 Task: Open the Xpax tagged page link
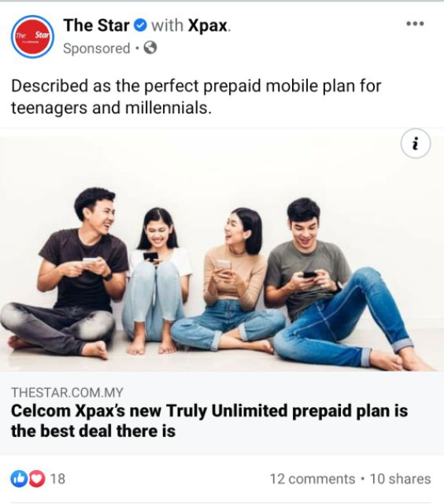click(x=208, y=25)
